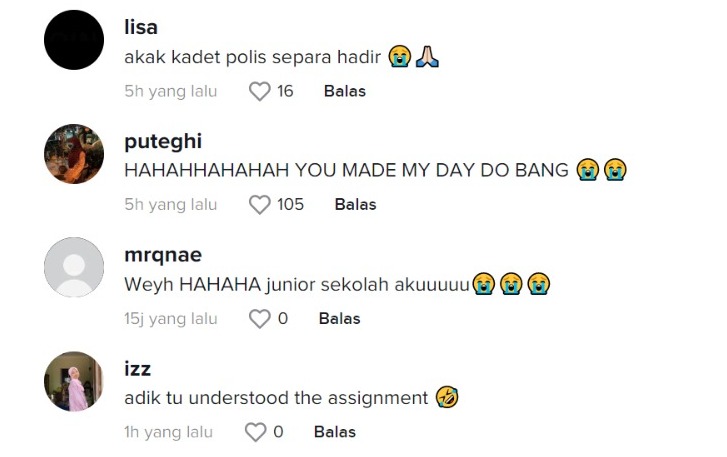
Task: Like puteghi's comment with the heart
Action: point(260,205)
